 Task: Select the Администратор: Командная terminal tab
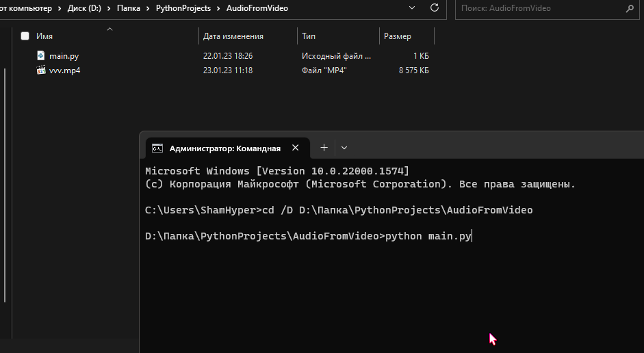point(227,148)
